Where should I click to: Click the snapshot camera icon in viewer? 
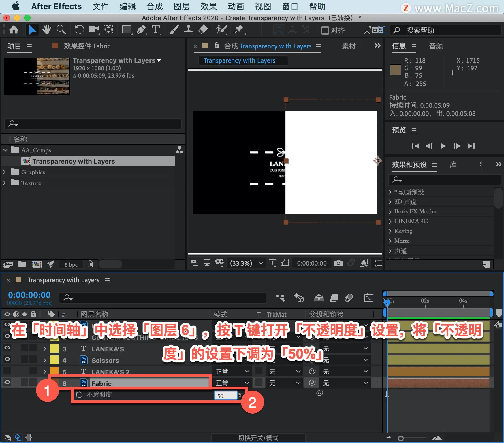click(x=338, y=263)
